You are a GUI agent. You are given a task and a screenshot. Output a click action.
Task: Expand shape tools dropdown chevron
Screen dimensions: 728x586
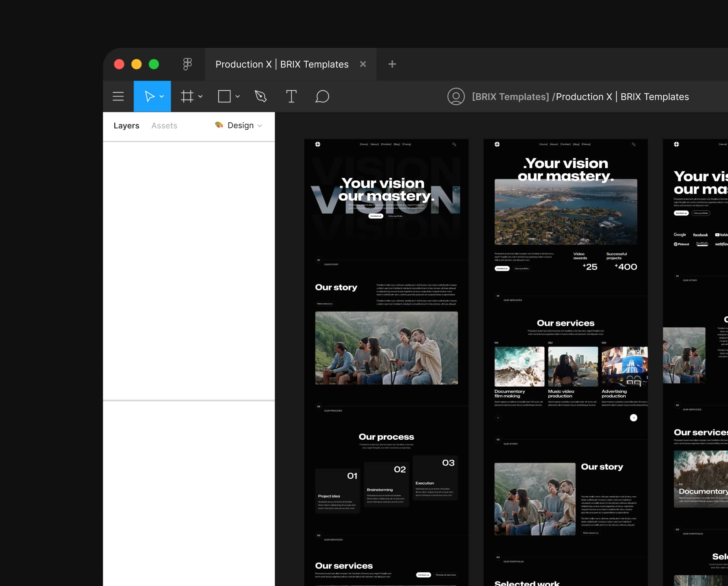(238, 96)
